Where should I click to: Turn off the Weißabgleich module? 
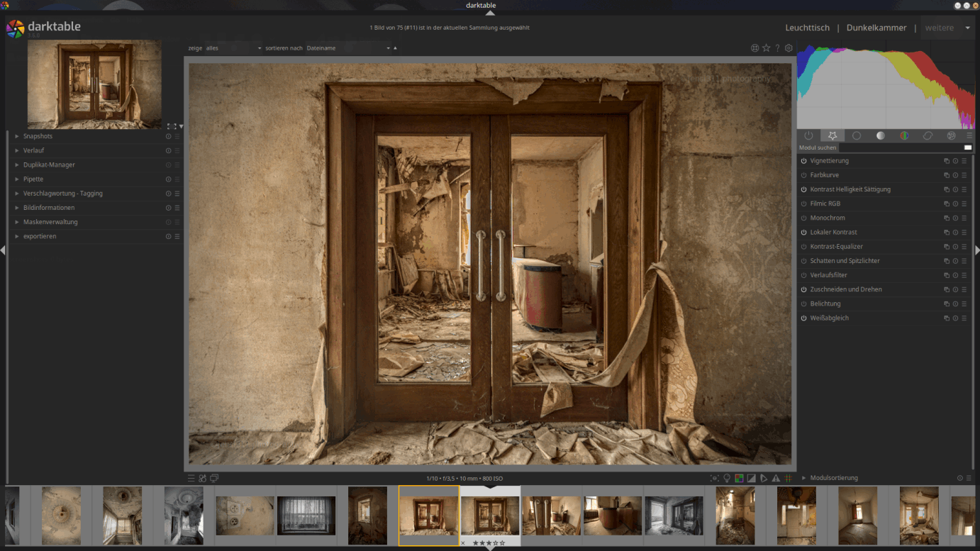click(x=803, y=318)
